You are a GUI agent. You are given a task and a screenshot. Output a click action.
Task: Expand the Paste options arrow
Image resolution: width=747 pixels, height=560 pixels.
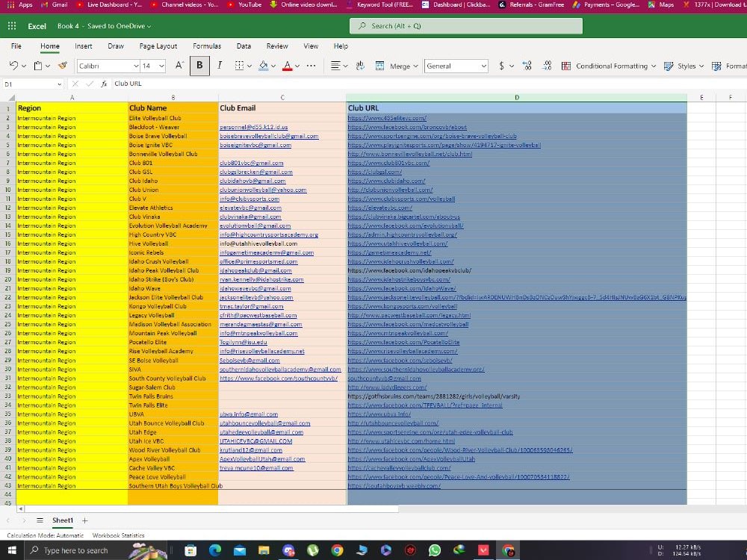48,66
